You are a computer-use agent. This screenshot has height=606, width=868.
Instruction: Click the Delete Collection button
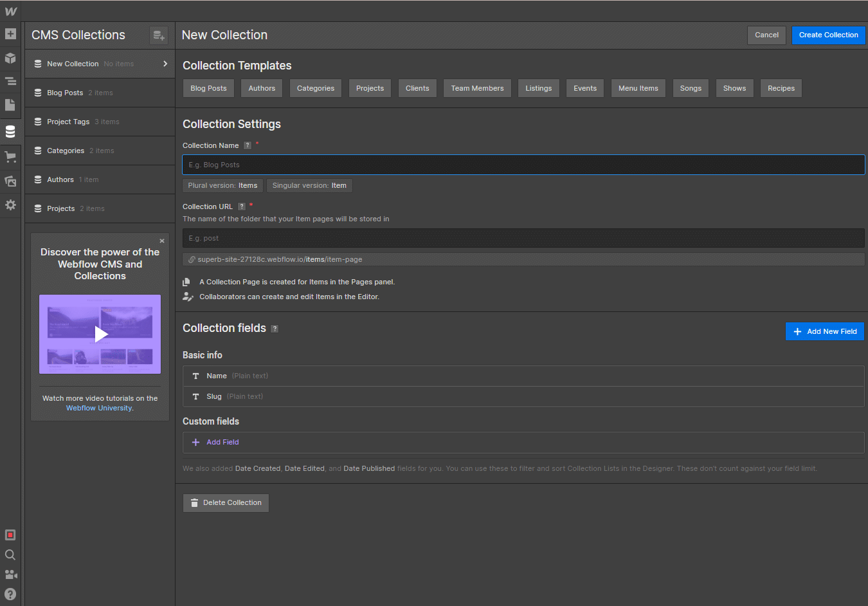[226, 503]
